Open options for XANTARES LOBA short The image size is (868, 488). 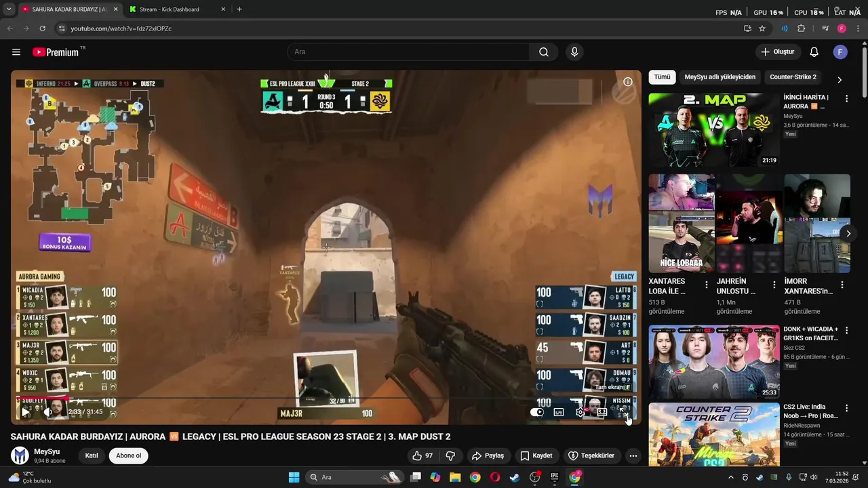click(707, 285)
